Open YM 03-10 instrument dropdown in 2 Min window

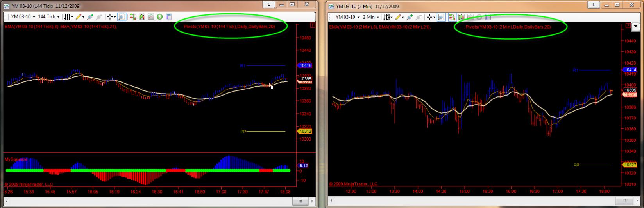[358, 17]
